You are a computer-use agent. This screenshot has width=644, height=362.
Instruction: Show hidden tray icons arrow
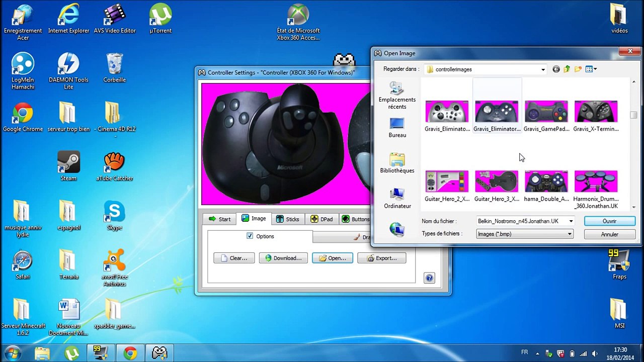pos(538,353)
